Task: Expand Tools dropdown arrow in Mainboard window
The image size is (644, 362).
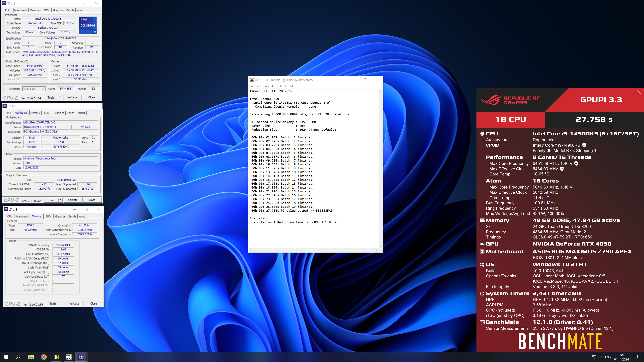Action: click(61, 200)
